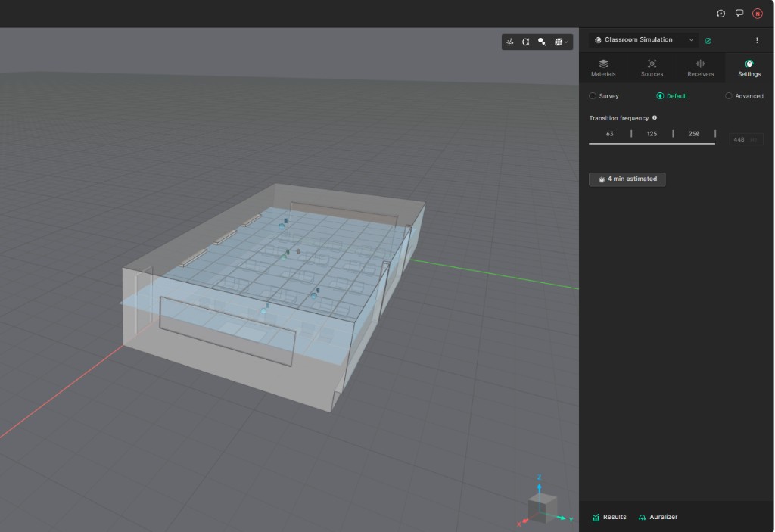Switch to the Receivers tab
775x532 pixels.
pos(700,68)
